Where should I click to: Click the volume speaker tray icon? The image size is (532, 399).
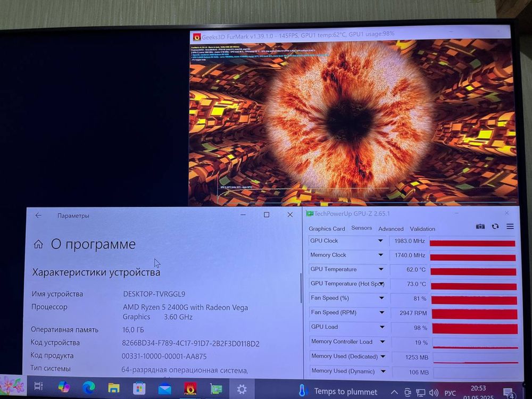point(434,393)
